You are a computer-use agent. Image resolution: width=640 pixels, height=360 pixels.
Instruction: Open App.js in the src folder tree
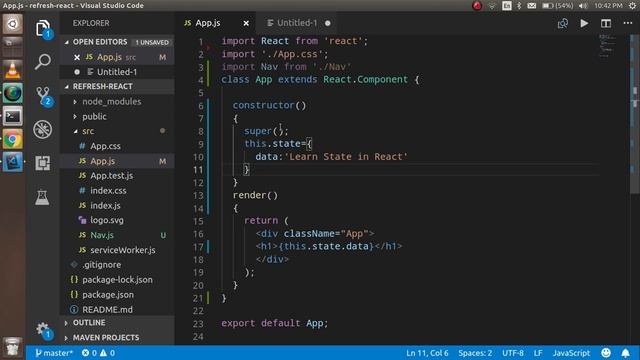pyautogui.click(x=117, y=161)
